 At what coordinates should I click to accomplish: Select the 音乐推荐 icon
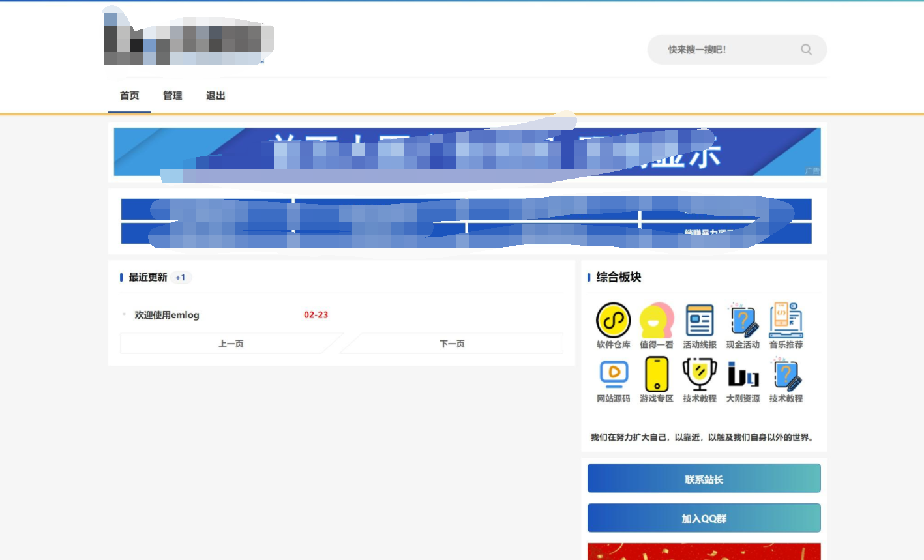[x=786, y=319]
